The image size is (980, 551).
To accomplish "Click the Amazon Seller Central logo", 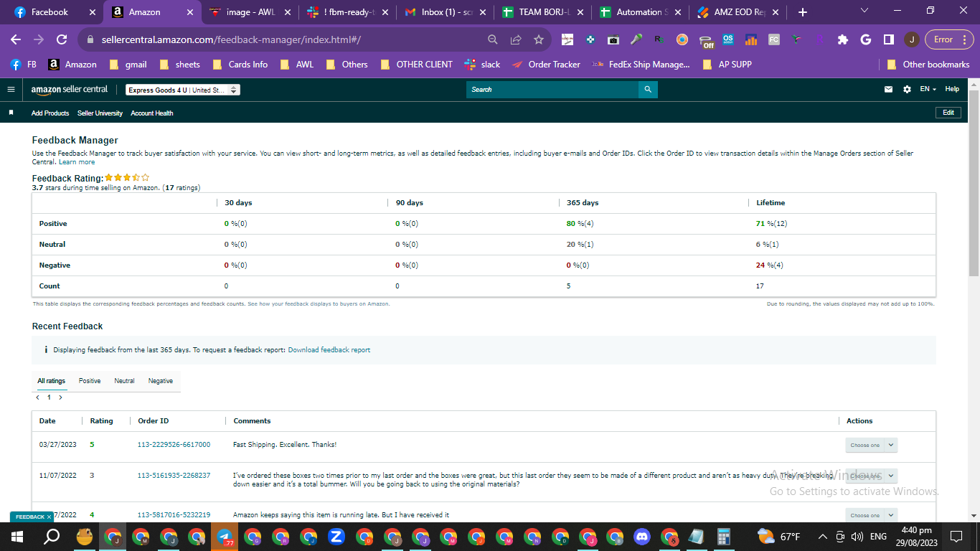I will [70, 90].
